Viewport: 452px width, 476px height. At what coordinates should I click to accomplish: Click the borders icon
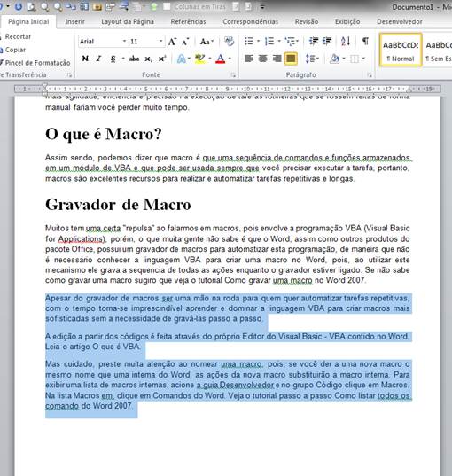pos(355,59)
